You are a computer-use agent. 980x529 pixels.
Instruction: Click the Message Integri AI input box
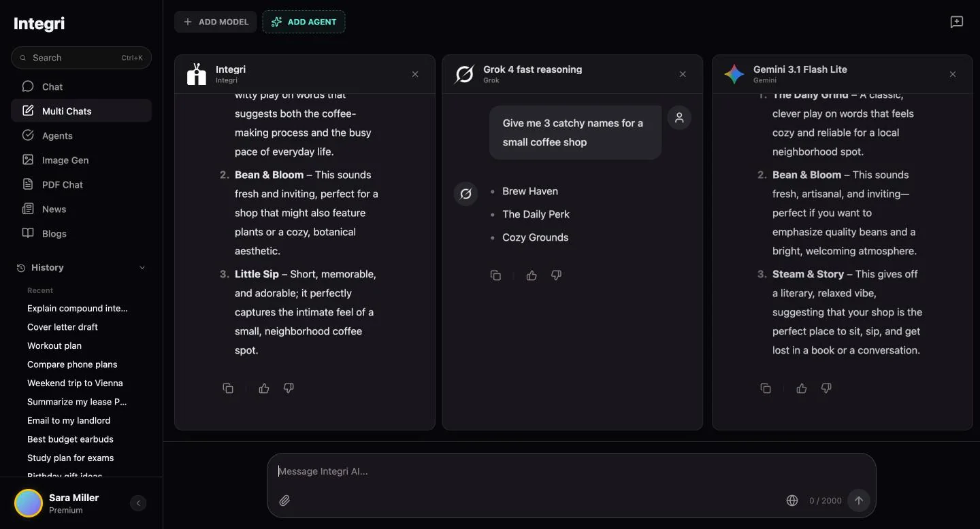point(572,471)
